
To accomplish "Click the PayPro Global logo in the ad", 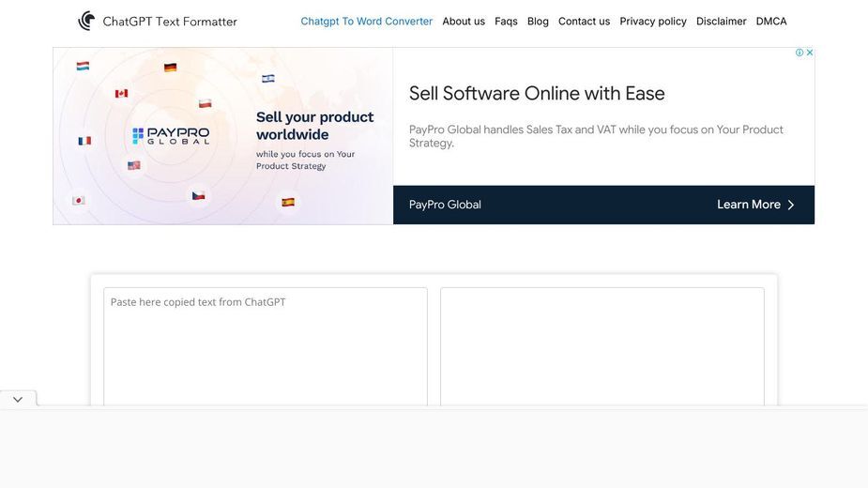I will click(171, 135).
